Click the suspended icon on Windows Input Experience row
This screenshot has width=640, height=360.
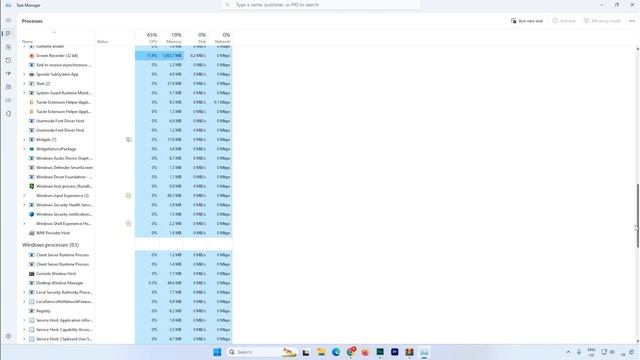(128, 196)
